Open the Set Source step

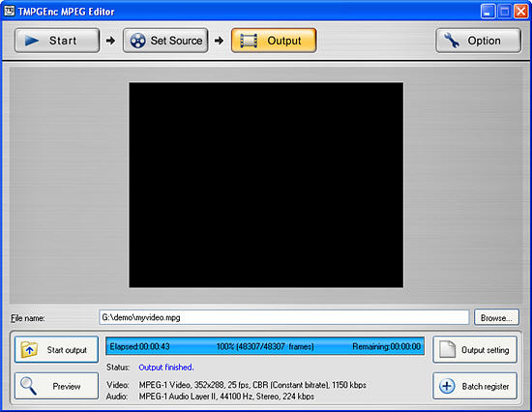click(165, 41)
